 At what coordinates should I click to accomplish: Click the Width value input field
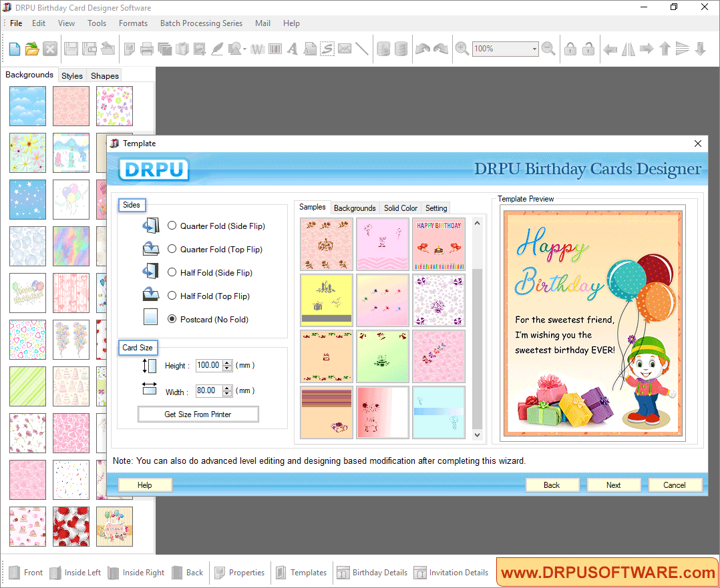(x=209, y=390)
